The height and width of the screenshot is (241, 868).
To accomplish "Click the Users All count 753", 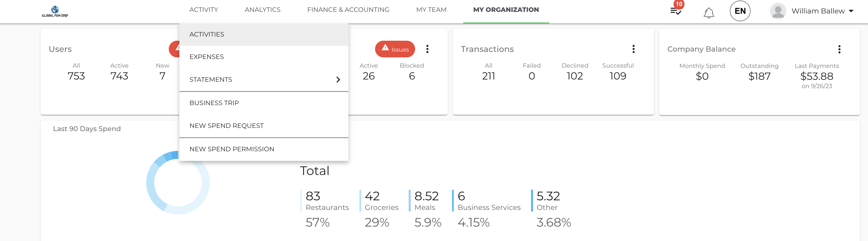I will (76, 76).
